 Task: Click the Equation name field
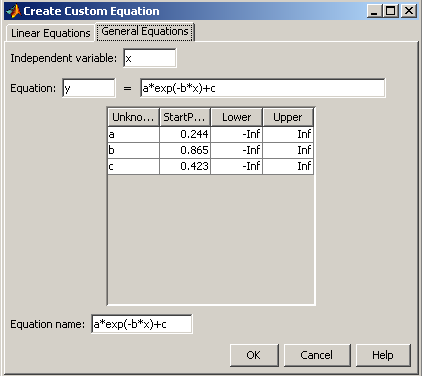[142, 324]
